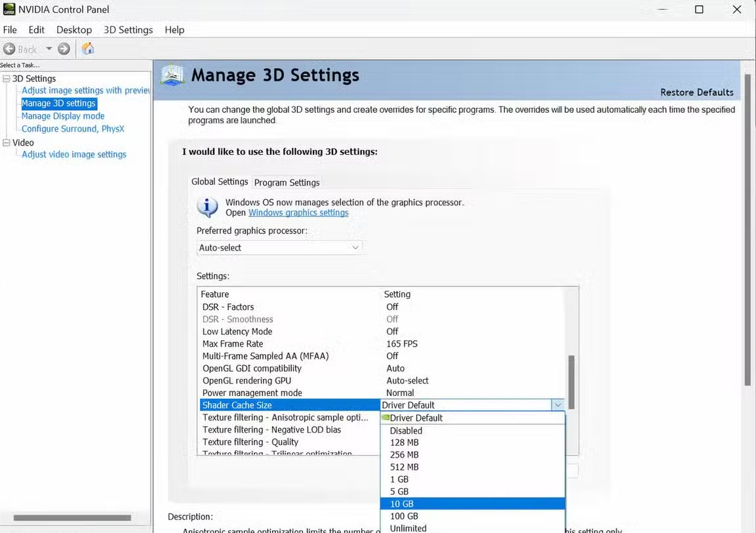The height and width of the screenshot is (533, 756).
Task: Open the 3D Settings menu
Action: (128, 30)
